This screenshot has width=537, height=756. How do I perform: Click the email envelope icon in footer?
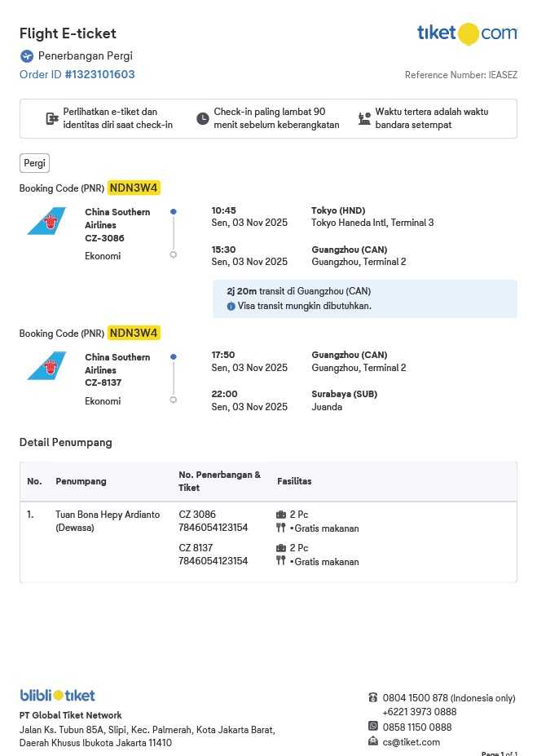coord(373,741)
